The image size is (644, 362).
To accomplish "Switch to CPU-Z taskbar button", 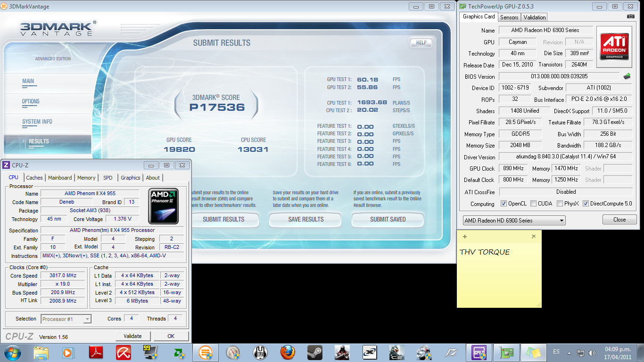I will tap(479, 353).
